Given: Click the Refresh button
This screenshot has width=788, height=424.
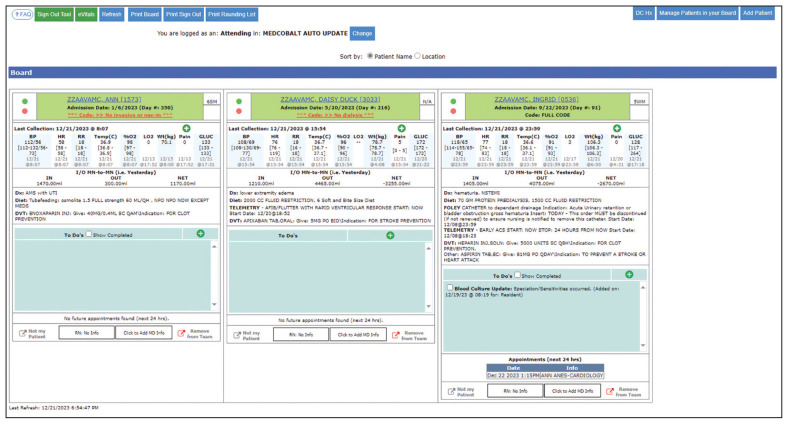Looking at the screenshot, I should pyautogui.click(x=112, y=15).
